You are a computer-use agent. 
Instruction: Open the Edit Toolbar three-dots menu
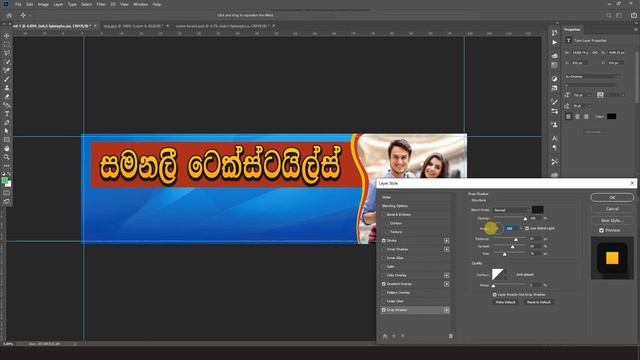(7, 166)
